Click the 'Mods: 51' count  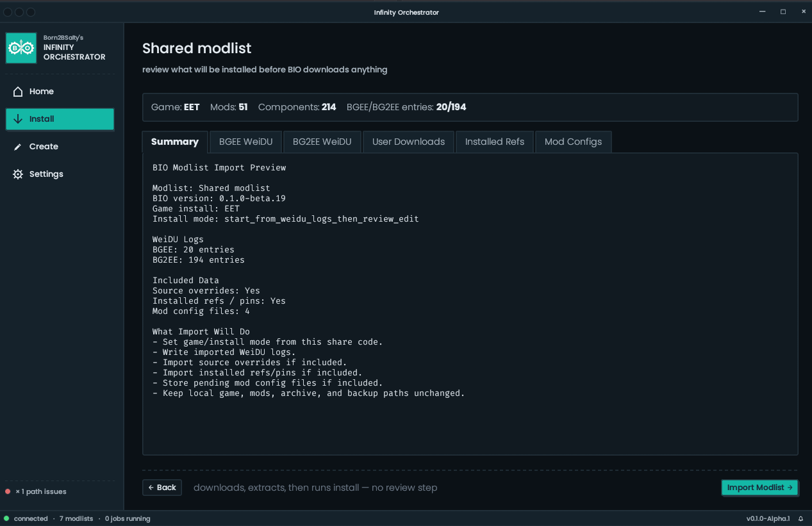click(x=229, y=107)
